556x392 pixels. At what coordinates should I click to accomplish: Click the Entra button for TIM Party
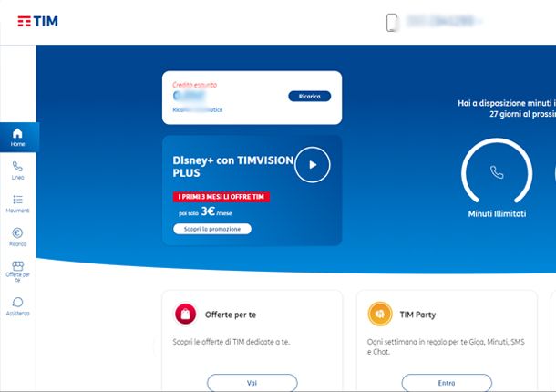447,383
